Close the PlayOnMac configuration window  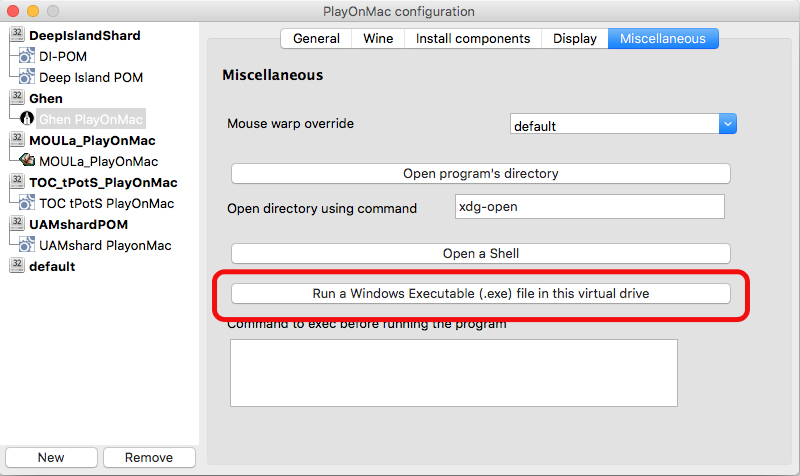tap(13, 11)
